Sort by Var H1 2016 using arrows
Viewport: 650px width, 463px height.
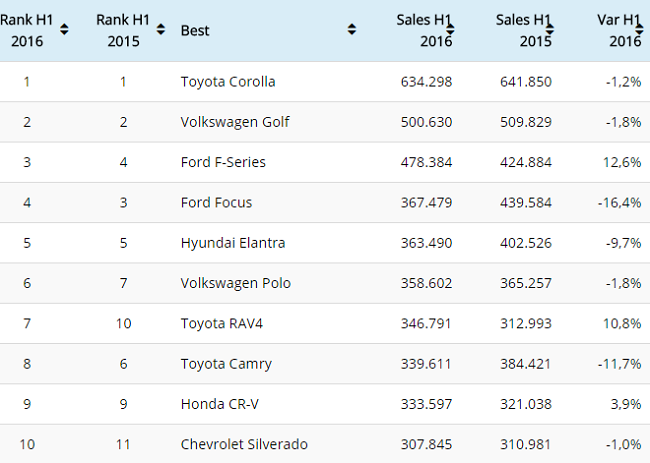pos(639,30)
